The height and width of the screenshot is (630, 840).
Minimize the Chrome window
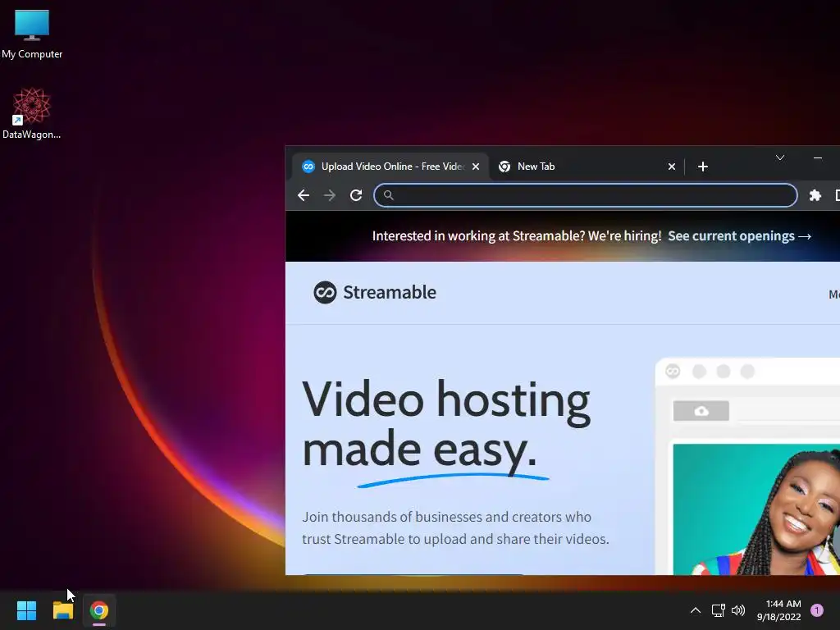coord(818,157)
